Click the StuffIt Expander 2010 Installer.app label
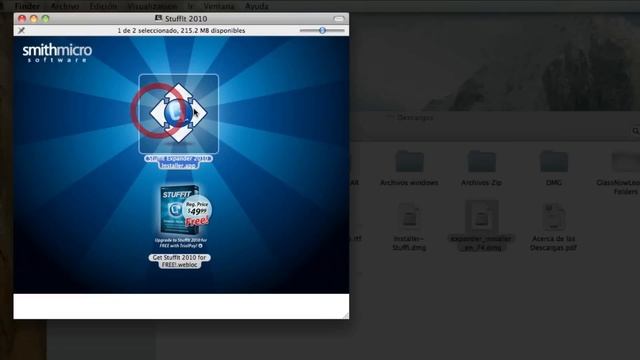This screenshot has height=360, width=640. pos(178,162)
